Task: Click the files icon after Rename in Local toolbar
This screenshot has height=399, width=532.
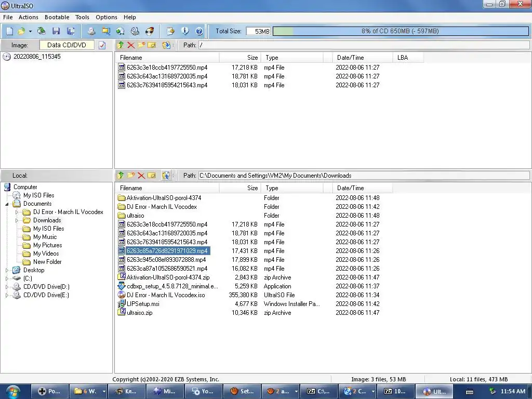Action: (x=166, y=176)
